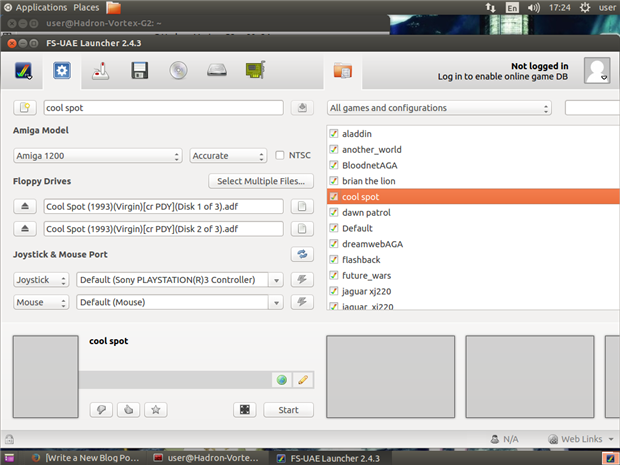Toggle autofire for the mouse port
Screen dimensions: 620x465
click(x=302, y=302)
